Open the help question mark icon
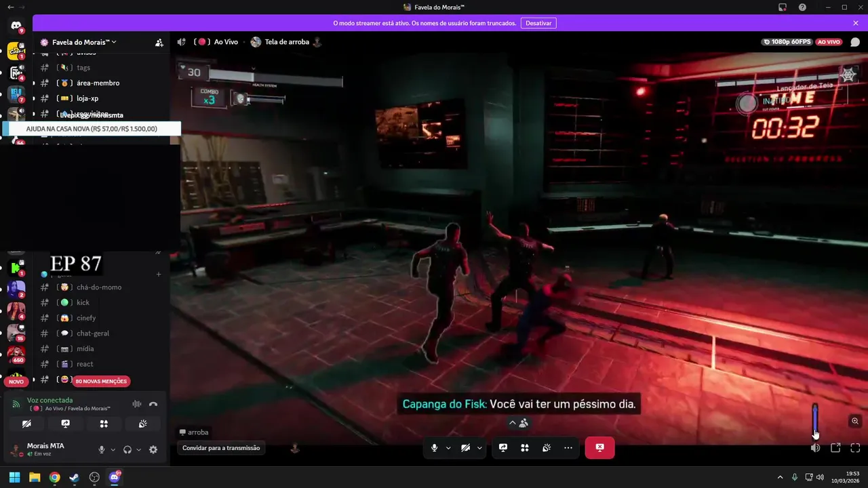This screenshot has width=868, height=488. pyautogui.click(x=802, y=7)
